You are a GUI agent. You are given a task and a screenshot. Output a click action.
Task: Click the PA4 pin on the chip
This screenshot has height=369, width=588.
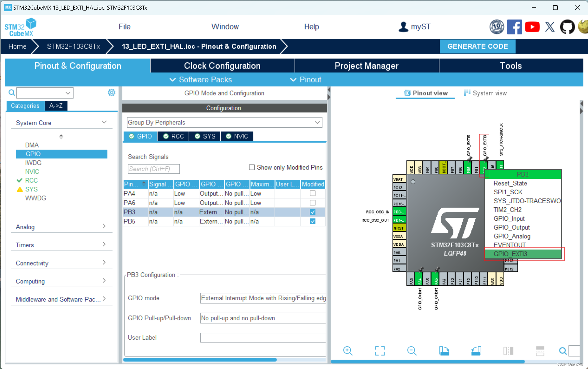coord(420,279)
